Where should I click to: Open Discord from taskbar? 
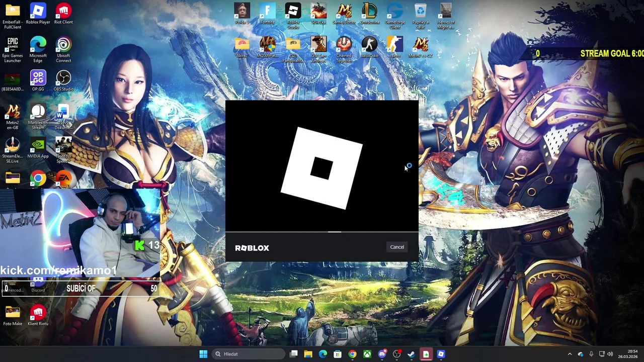point(382,354)
